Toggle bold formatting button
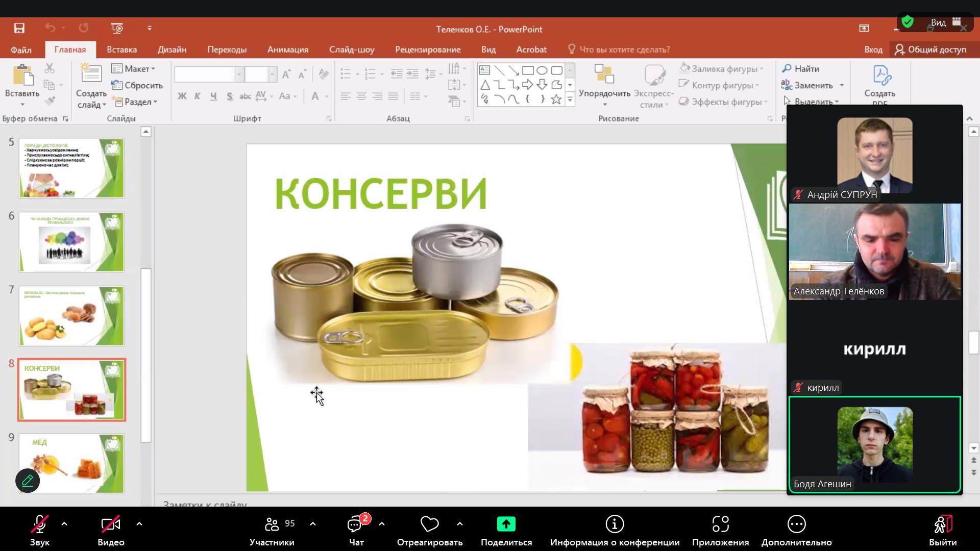 click(x=182, y=96)
